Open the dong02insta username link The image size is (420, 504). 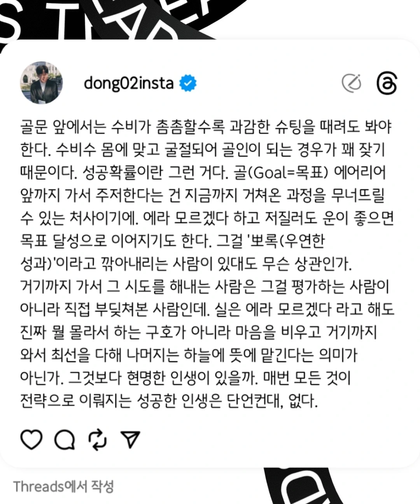[x=129, y=83]
